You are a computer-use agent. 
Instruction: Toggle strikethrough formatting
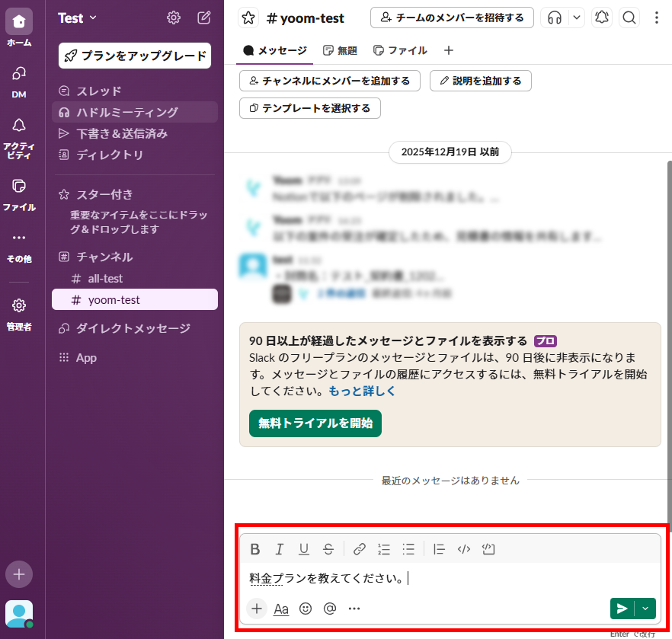click(x=328, y=549)
